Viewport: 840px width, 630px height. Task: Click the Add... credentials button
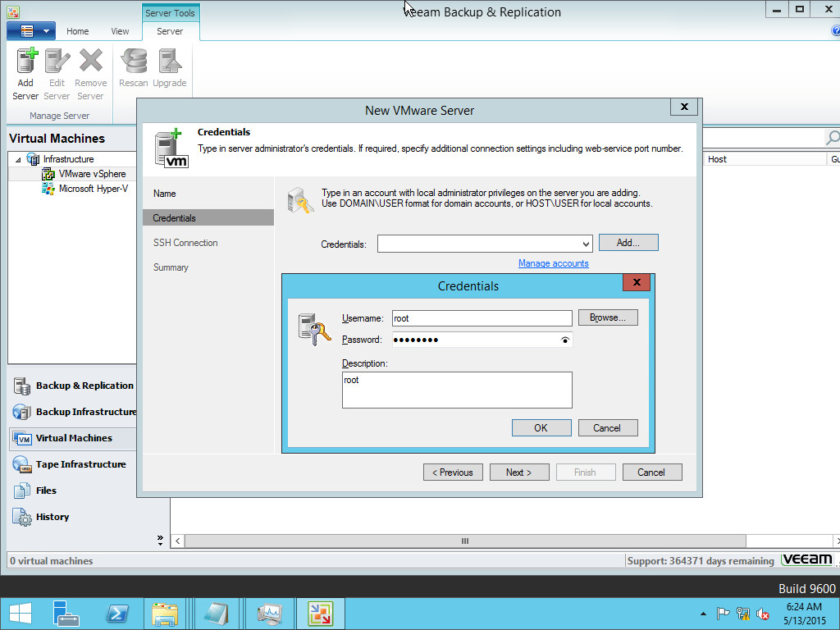[628, 243]
